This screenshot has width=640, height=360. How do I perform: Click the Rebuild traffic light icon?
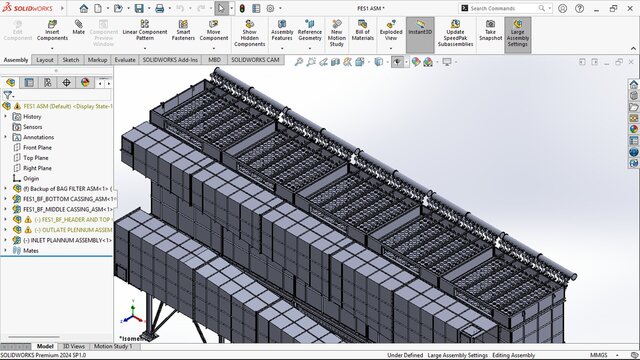pyautogui.click(x=242, y=8)
